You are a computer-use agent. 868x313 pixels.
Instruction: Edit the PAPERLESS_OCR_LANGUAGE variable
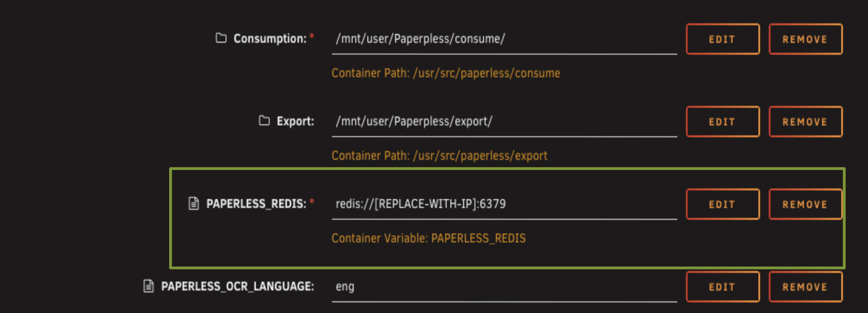(722, 287)
